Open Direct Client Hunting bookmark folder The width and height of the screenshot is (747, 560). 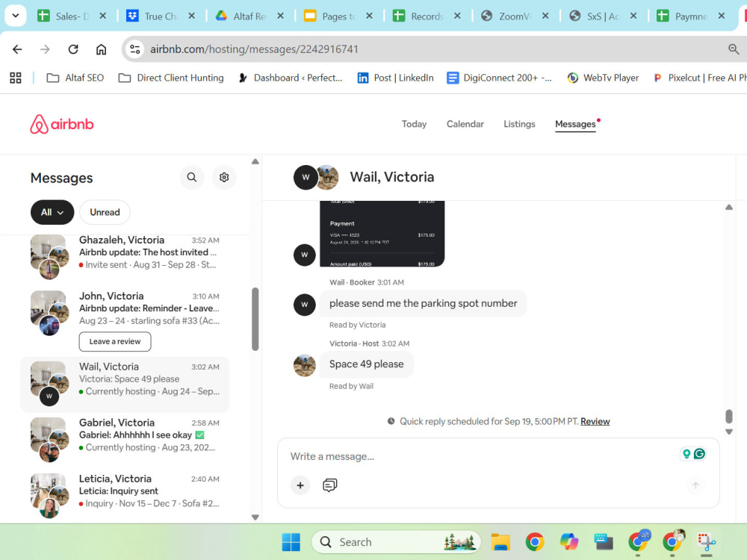pyautogui.click(x=171, y=78)
